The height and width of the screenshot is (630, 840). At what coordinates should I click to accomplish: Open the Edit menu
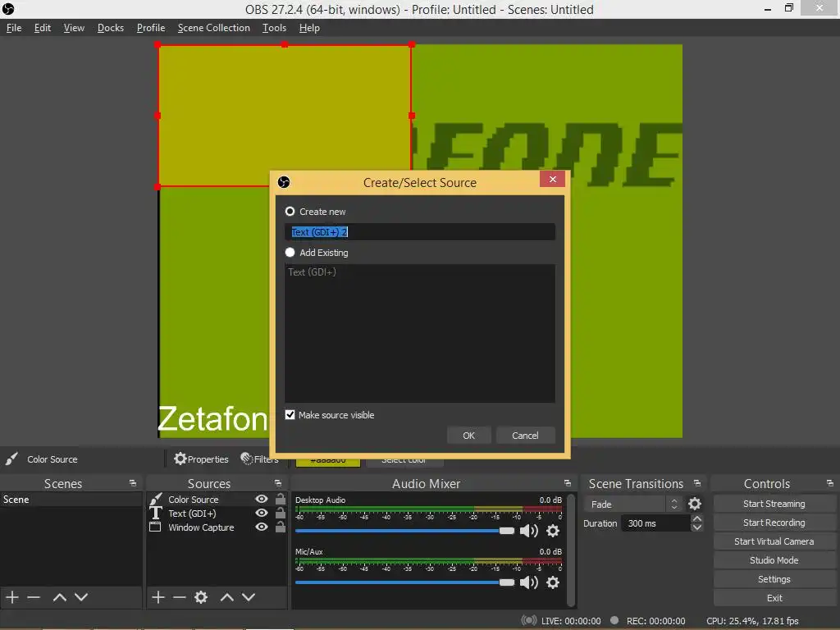(x=43, y=28)
